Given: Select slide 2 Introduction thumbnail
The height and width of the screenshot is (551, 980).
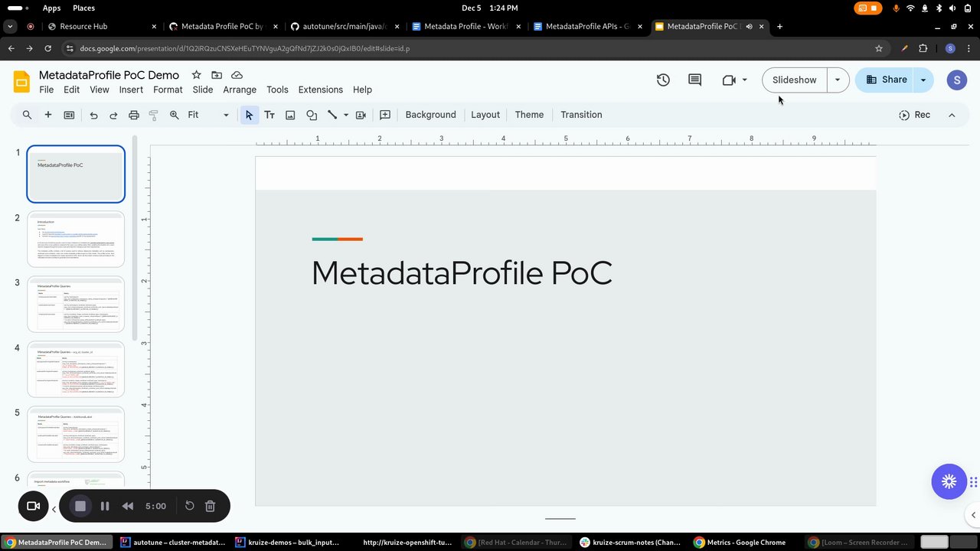Looking at the screenshot, I should point(76,240).
